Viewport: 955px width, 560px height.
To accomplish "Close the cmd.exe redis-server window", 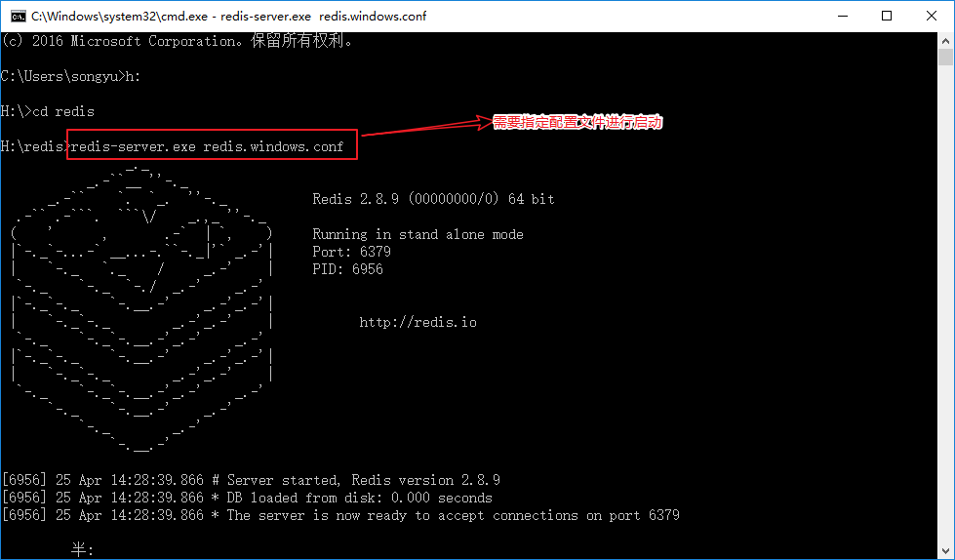I will tap(932, 16).
